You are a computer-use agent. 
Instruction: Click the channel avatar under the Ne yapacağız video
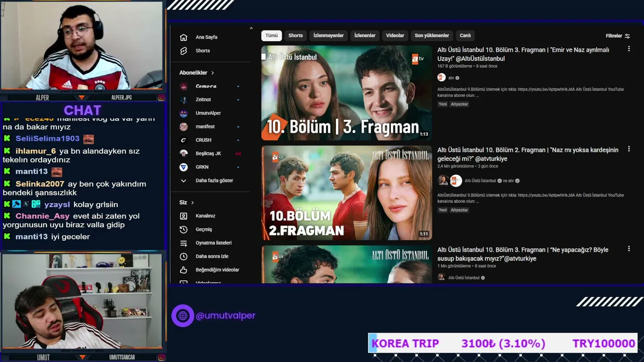441,278
